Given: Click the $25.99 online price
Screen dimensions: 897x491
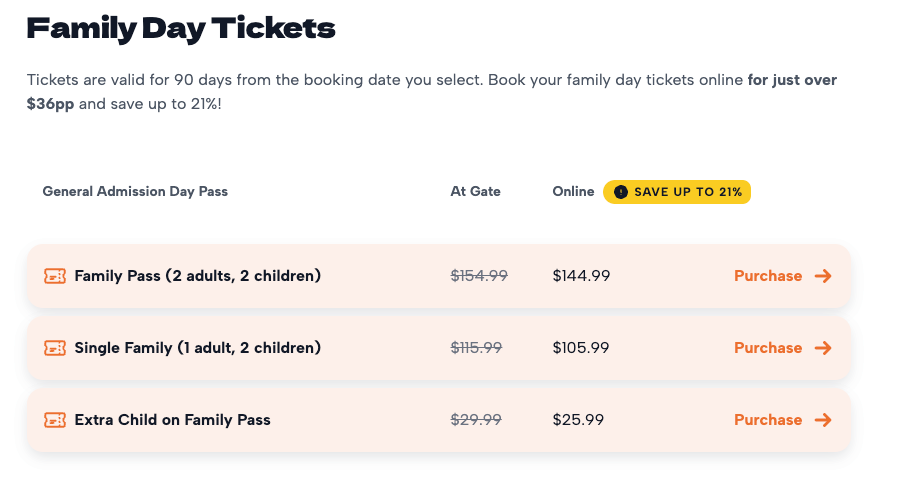Looking at the screenshot, I should [x=578, y=420].
